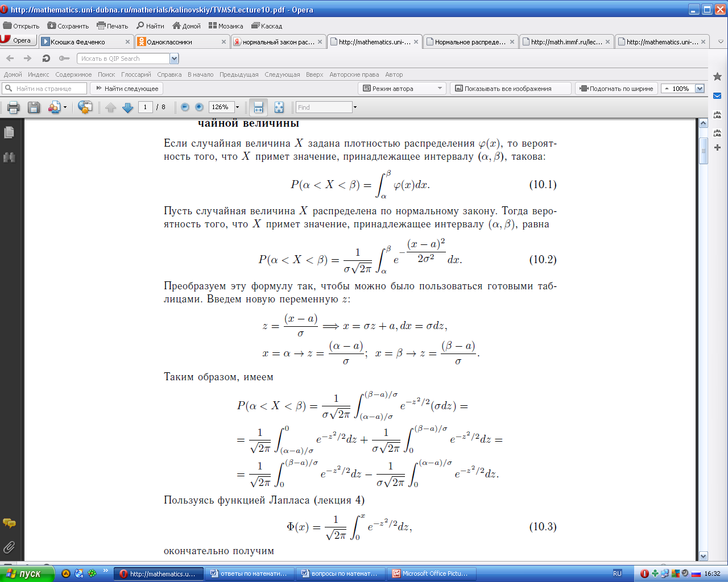728x582 pixels.
Task: Toggle Подогнать по ширине
Action: pyautogui.click(x=617, y=88)
